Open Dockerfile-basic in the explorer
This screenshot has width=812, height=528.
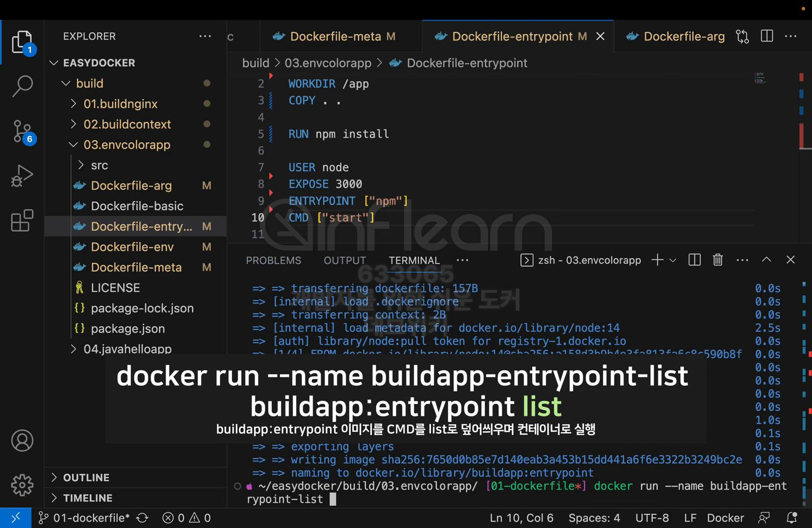136,206
